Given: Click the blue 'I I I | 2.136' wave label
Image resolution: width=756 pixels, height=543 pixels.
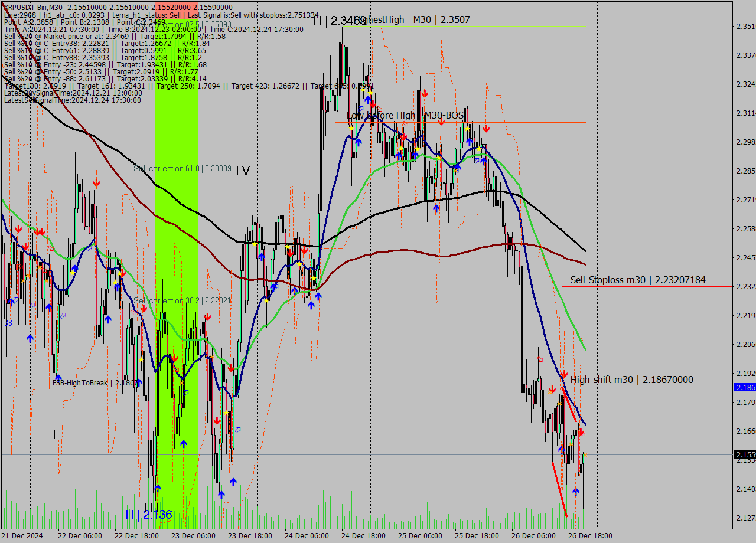Looking at the screenshot, I should point(149,515).
